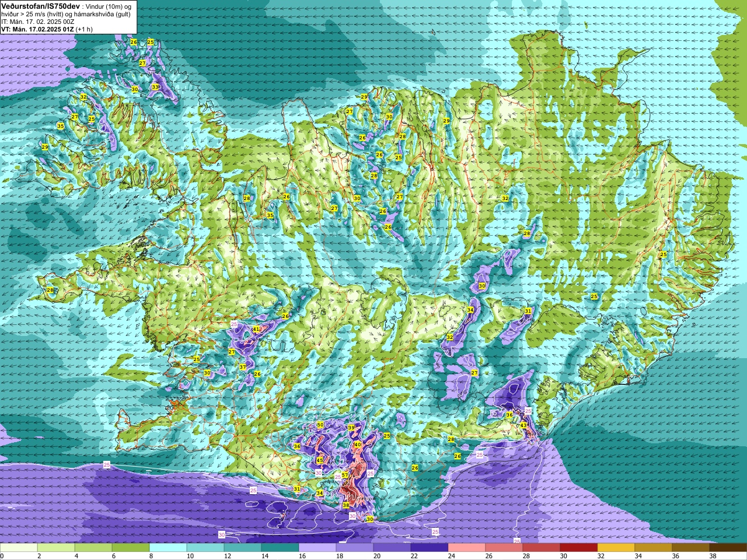Select the light green 2–4 scale swatch

coord(56,548)
